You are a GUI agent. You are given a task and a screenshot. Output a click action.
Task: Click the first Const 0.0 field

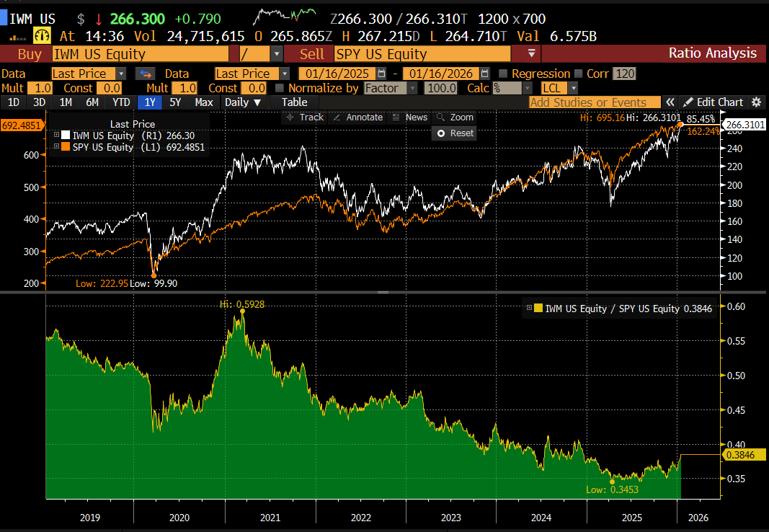pos(110,88)
